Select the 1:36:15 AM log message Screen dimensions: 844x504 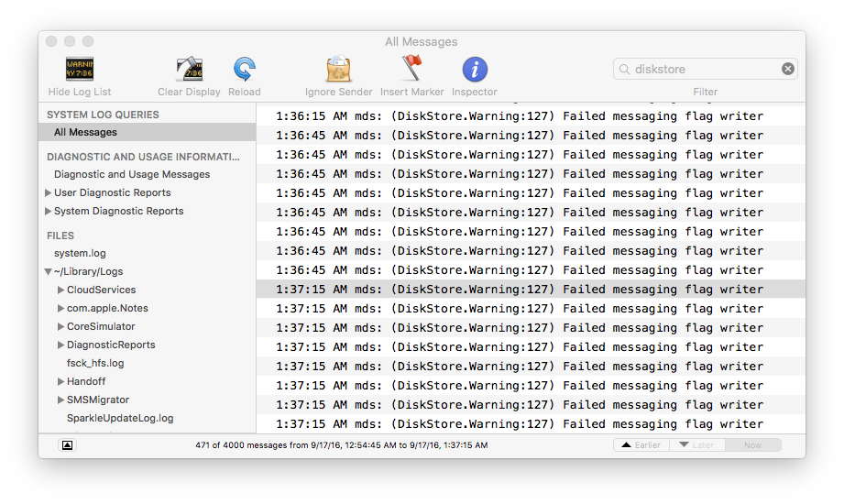point(531,115)
